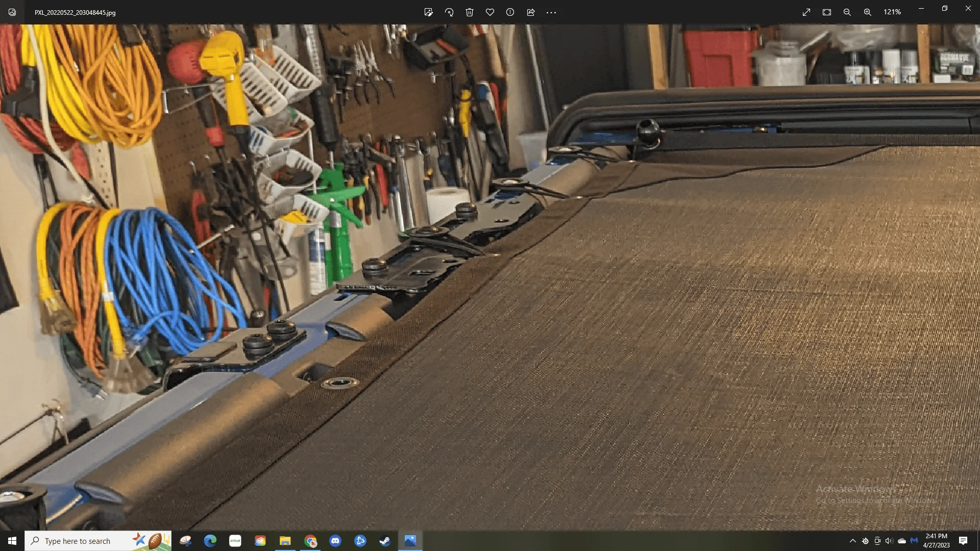
Task: Open Microsoft Edge from taskbar
Action: tap(210, 541)
